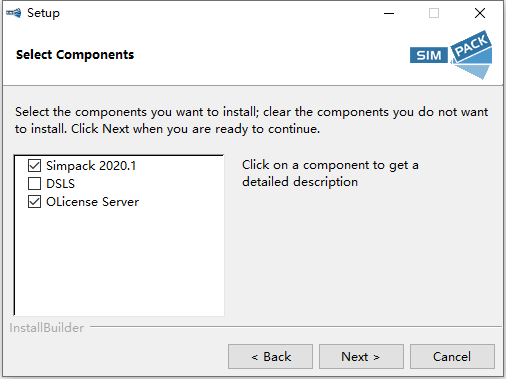Enable the DSLS component checkbox
Viewport: 506px width, 379px height.
click(x=35, y=183)
